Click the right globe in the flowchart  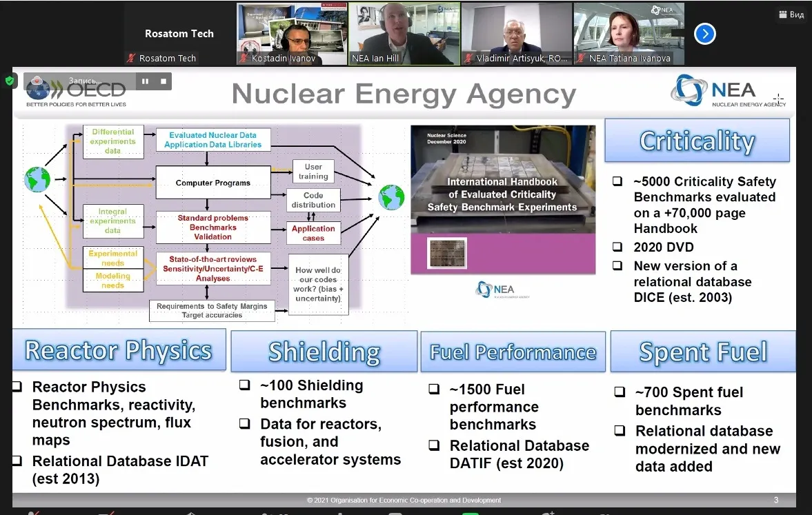391,197
